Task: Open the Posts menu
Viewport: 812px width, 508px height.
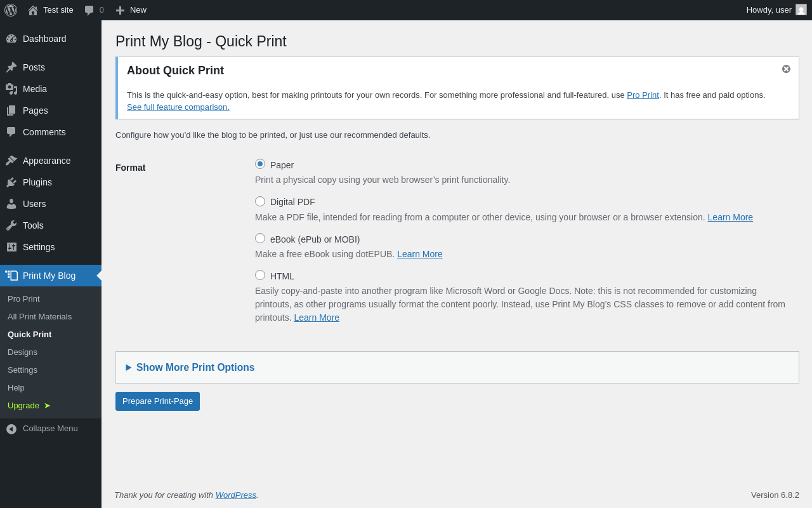Action: pyautogui.click(x=51, y=67)
